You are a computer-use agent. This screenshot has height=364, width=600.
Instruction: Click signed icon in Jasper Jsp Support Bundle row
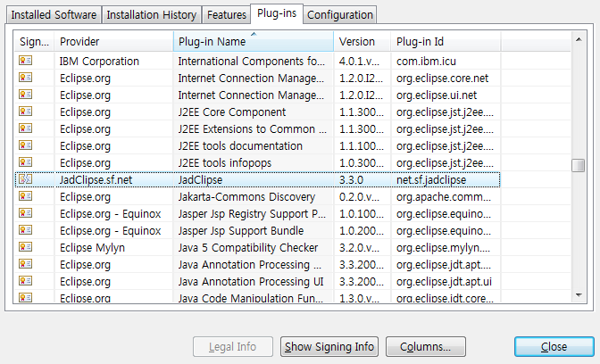click(x=25, y=230)
